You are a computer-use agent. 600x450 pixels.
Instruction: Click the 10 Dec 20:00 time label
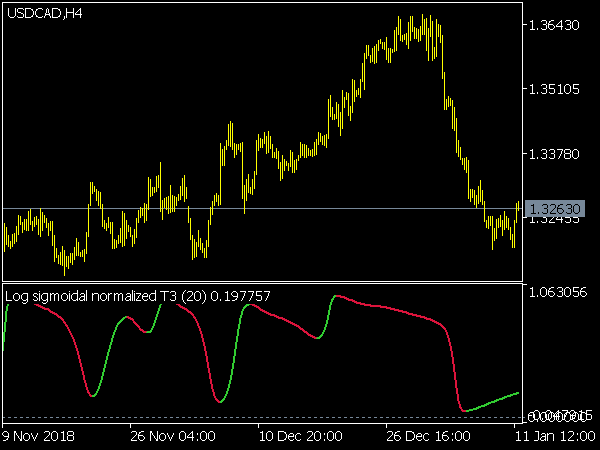click(301, 436)
